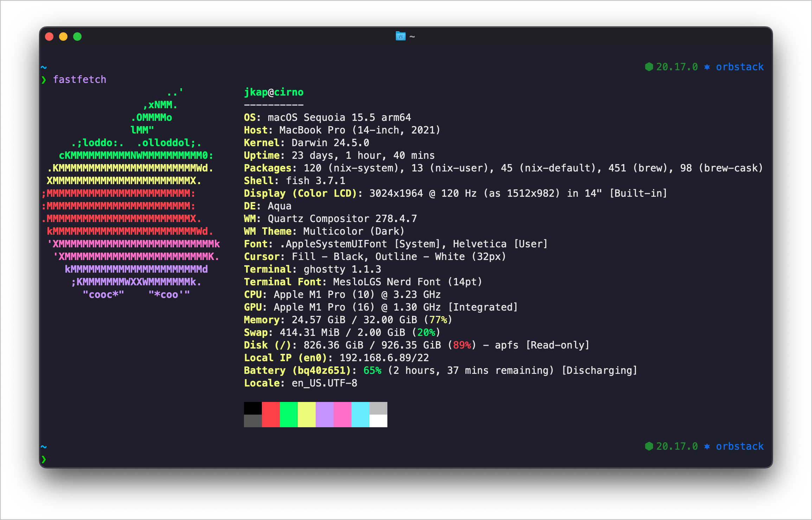Click the Kubernetes wheel icon on the last prompt

coord(707,447)
